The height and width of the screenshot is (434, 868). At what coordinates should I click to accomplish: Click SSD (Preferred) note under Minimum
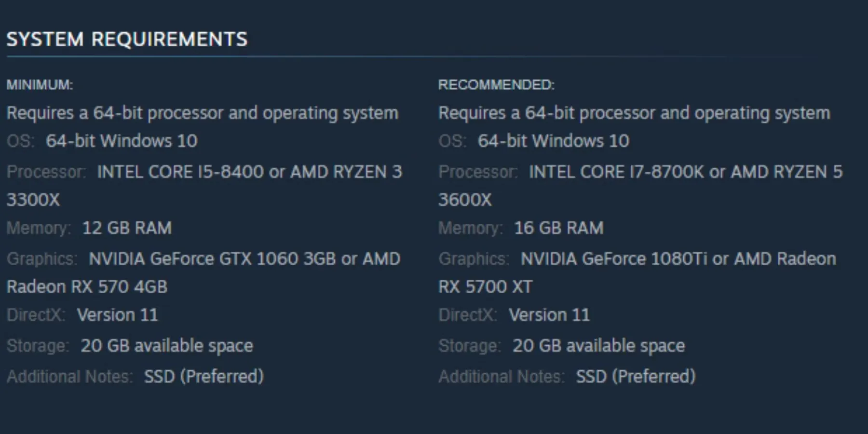click(203, 377)
